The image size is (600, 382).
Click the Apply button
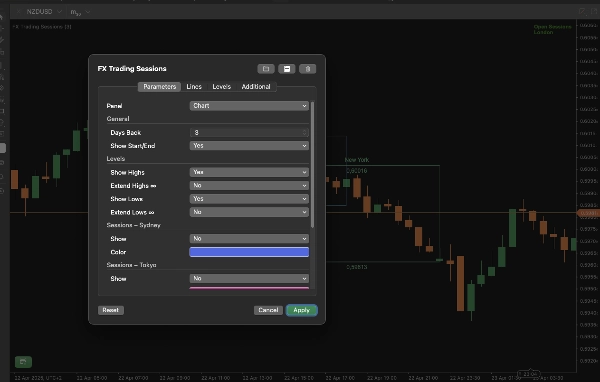(302, 310)
